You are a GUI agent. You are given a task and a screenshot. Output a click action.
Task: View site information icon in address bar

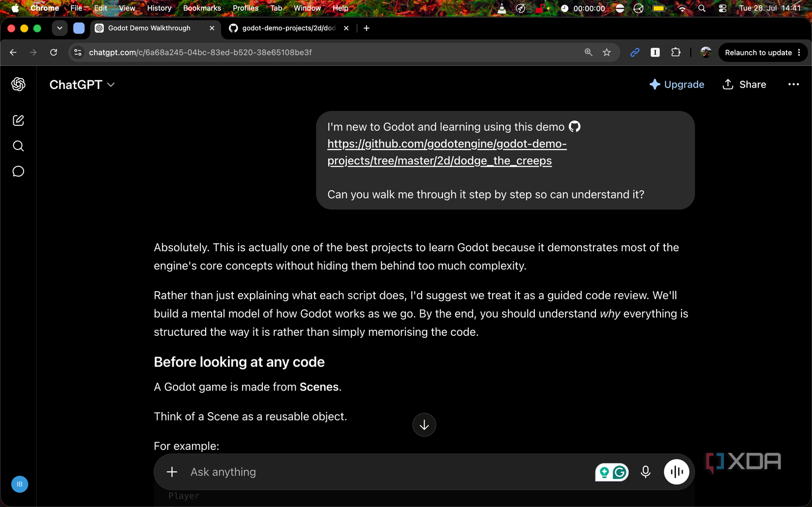[78, 52]
